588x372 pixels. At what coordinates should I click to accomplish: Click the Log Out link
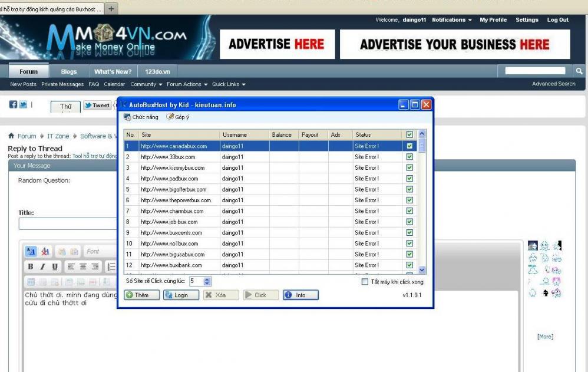pyautogui.click(x=557, y=20)
